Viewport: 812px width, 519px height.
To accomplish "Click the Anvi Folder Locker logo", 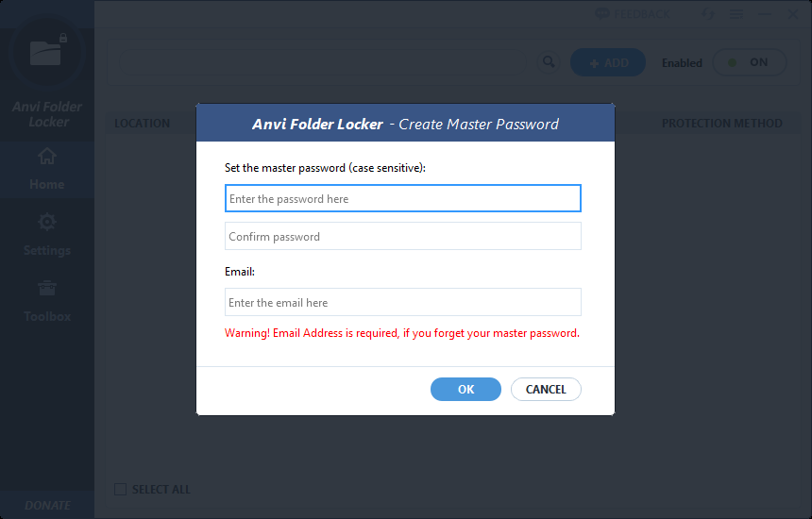I will tap(47, 52).
